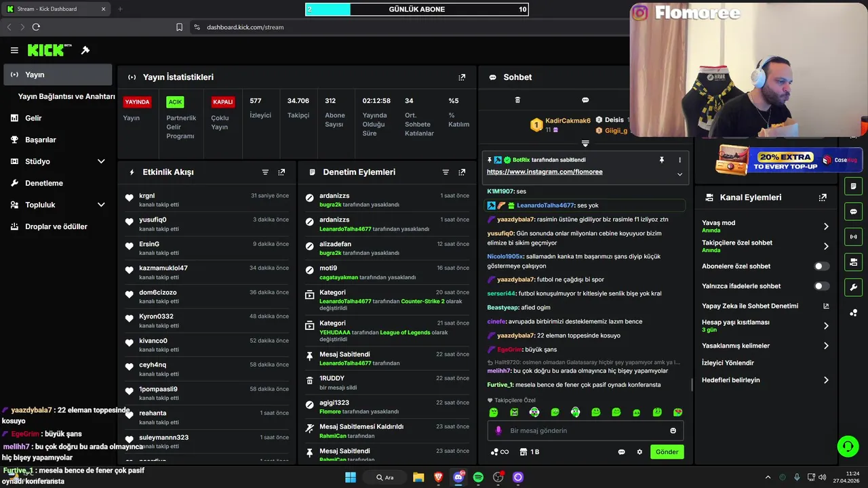Viewport: 868px width, 488px height.
Task: Click the Günlük Abone progress bar
Action: click(416, 9)
